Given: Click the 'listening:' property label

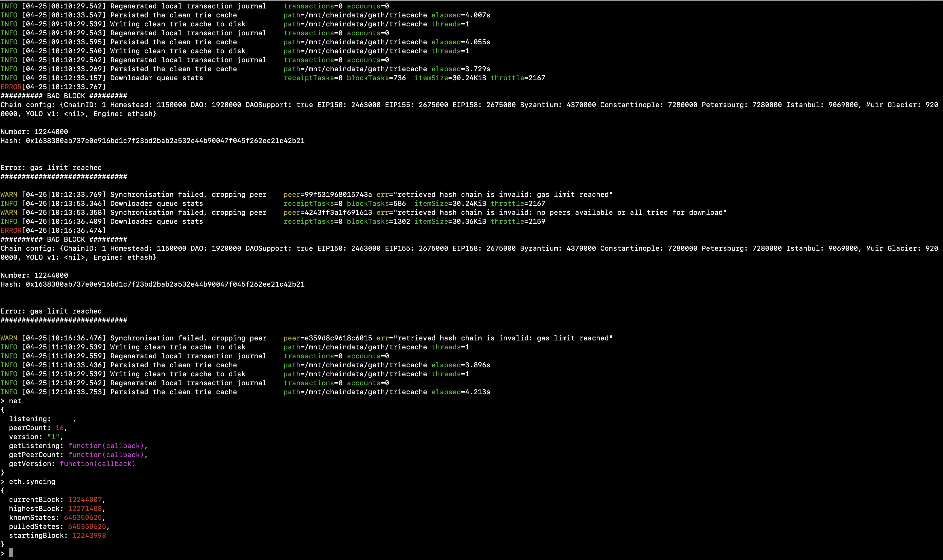Looking at the screenshot, I should tap(30, 419).
